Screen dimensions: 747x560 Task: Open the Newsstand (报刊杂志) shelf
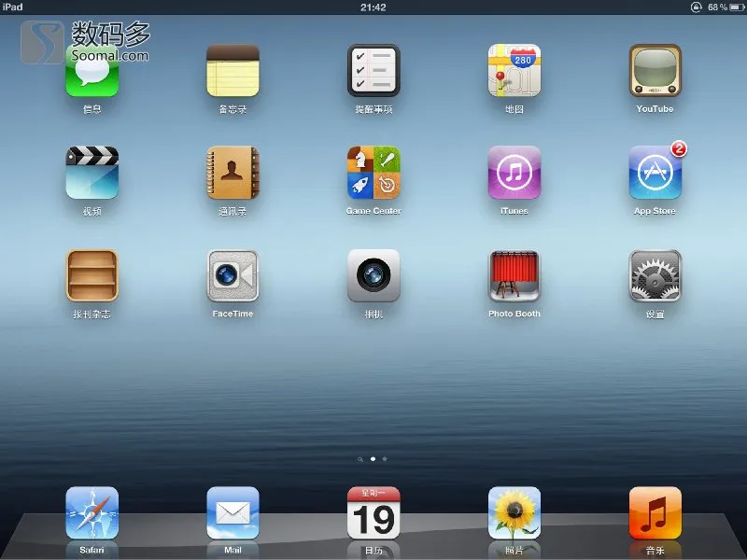[x=92, y=275]
